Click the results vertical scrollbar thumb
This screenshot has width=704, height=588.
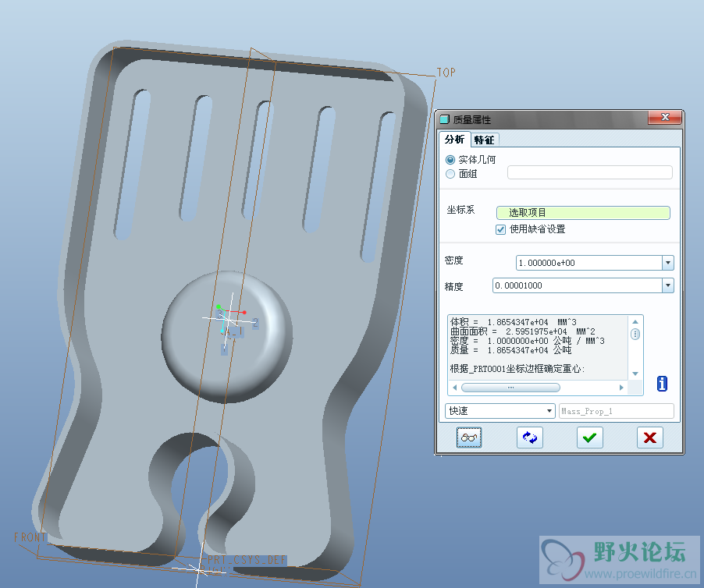coord(635,334)
